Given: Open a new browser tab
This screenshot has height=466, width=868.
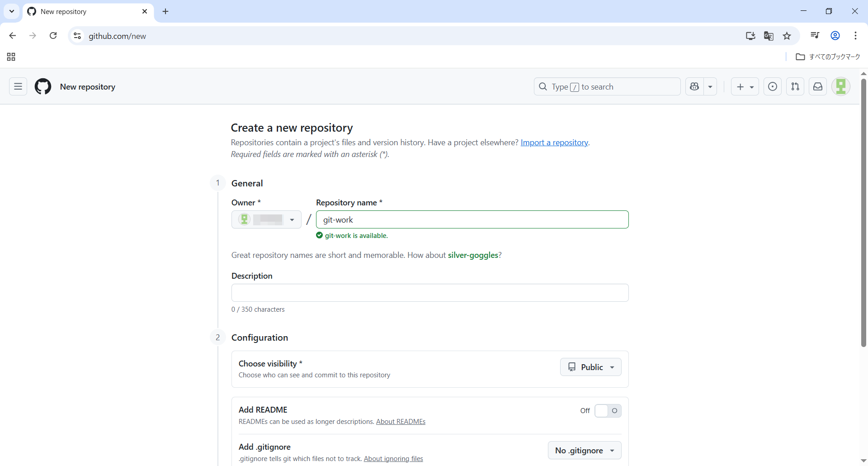Looking at the screenshot, I should [x=165, y=12].
